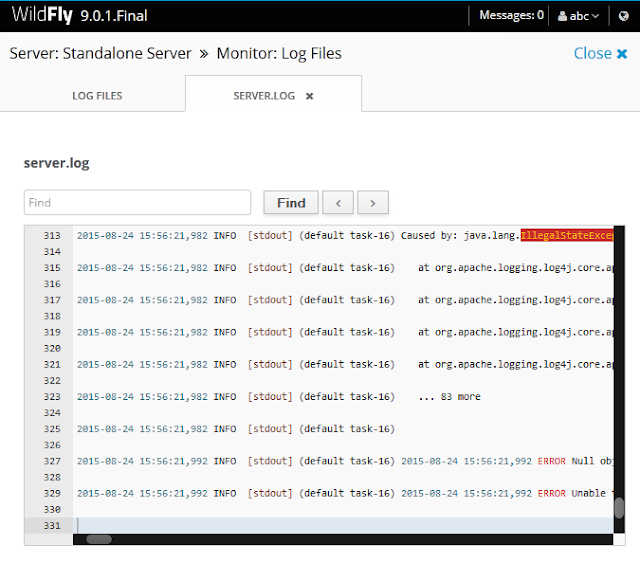The width and height of the screenshot is (640, 563).
Task: Click the vertical scrollbar thumb in log viewer
Action: (x=619, y=508)
